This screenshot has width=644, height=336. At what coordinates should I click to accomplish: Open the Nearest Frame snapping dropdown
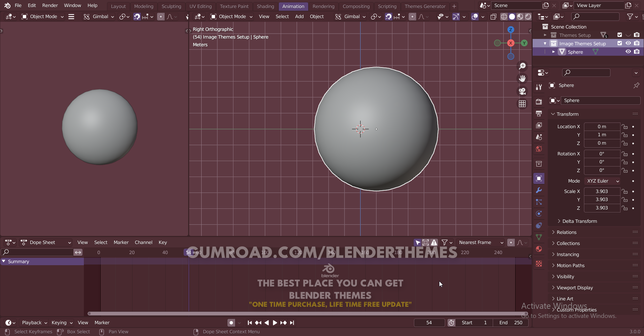pyautogui.click(x=481, y=242)
